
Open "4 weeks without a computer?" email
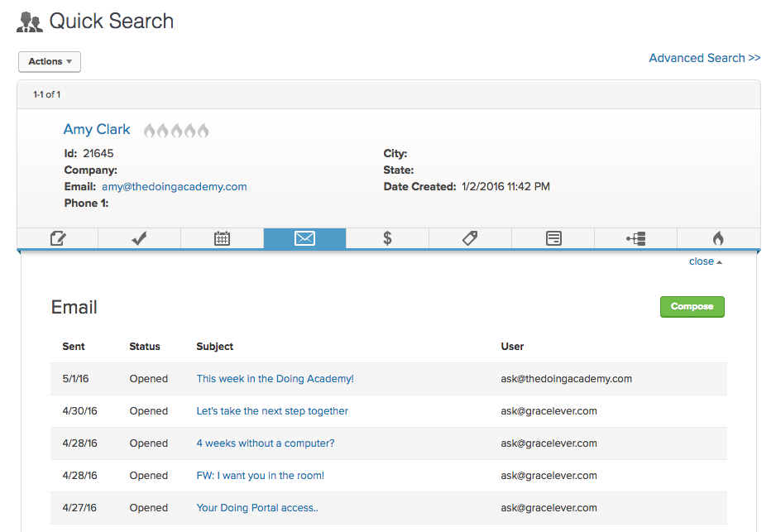pyautogui.click(x=266, y=443)
